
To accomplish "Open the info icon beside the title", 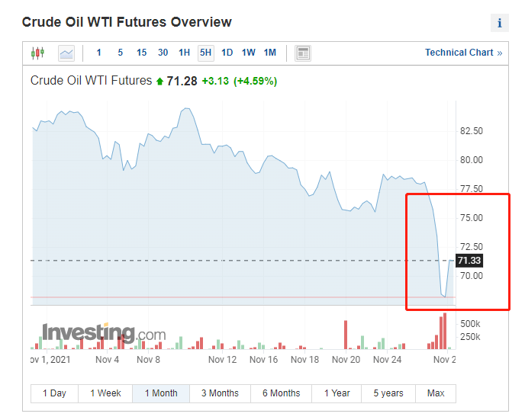I will 500,23.
